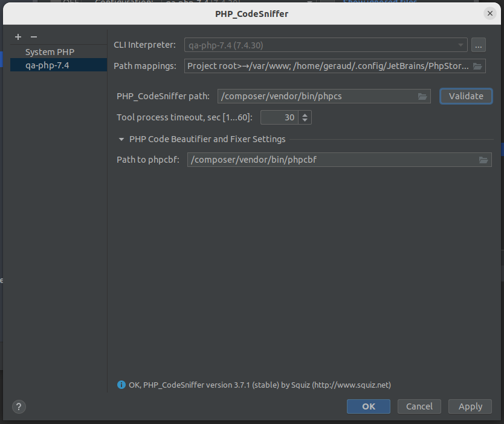Viewport: 504px width, 424px height.
Task: Close the PHP_CodeSniffer dialog window
Action: pyautogui.click(x=490, y=13)
